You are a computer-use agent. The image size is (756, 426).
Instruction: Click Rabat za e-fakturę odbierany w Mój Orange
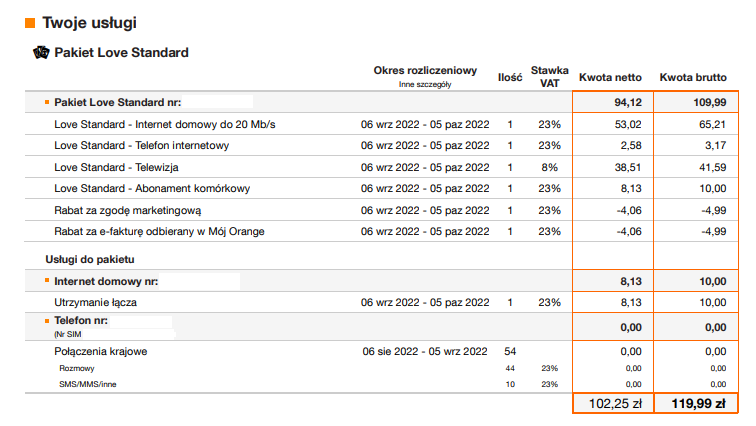(x=165, y=231)
